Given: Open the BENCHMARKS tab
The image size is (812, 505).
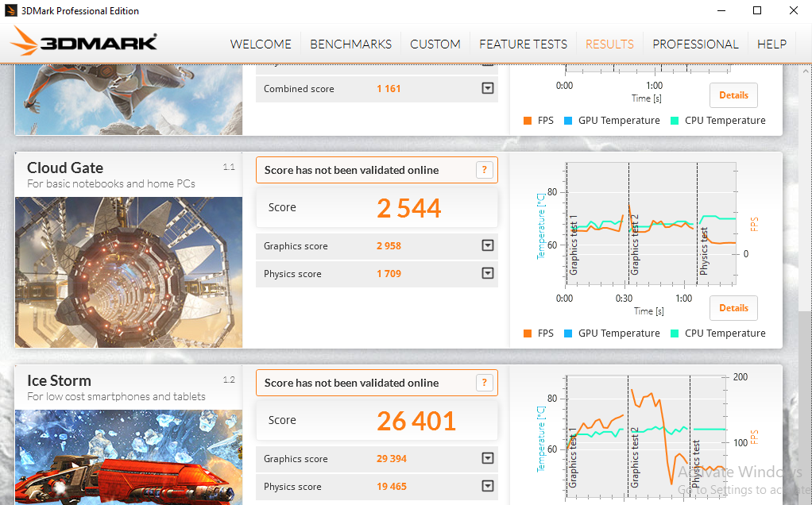Looking at the screenshot, I should pyautogui.click(x=350, y=44).
